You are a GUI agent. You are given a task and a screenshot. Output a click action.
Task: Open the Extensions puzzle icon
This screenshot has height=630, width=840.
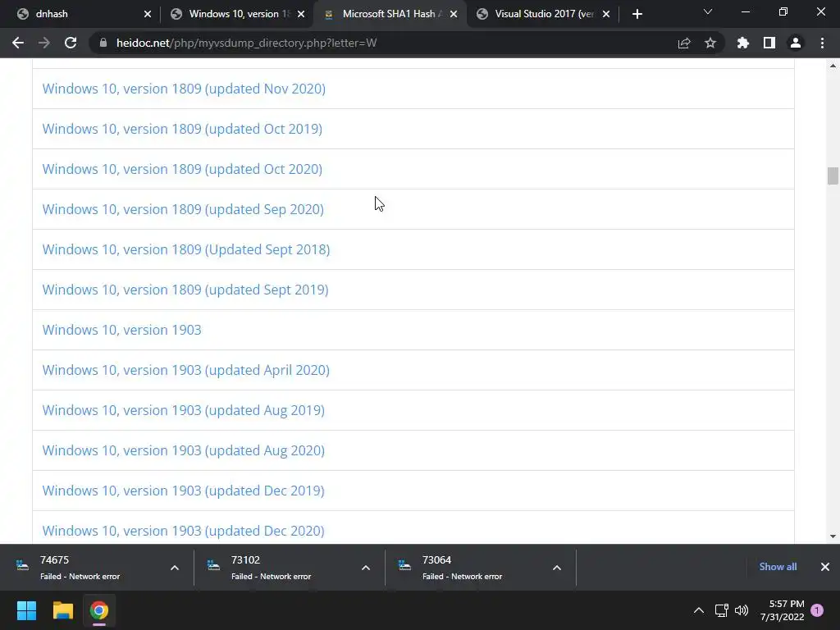pyautogui.click(x=743, y=43)
